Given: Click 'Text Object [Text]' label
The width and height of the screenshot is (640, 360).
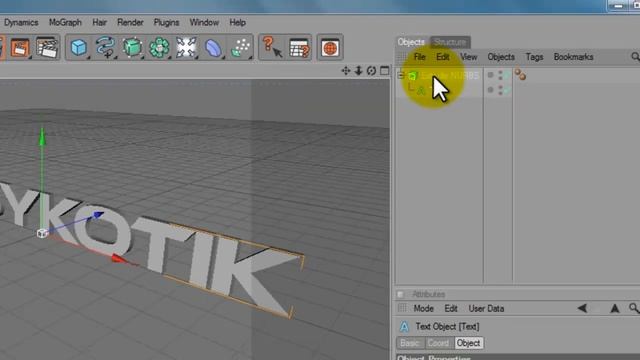Looking at the screenshot, I should [447, 327].
